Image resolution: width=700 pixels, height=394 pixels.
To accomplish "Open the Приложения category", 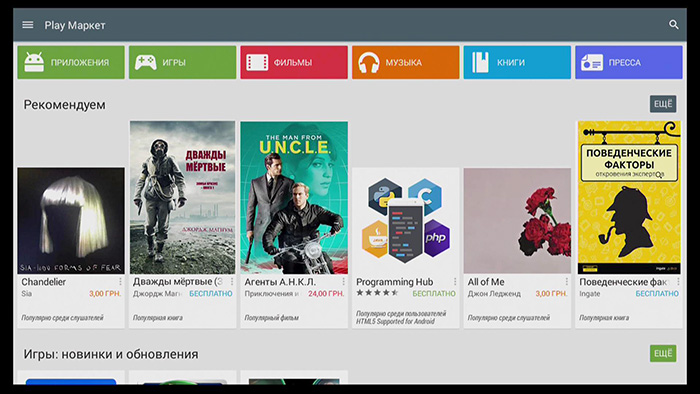I will tap(71, 62).
